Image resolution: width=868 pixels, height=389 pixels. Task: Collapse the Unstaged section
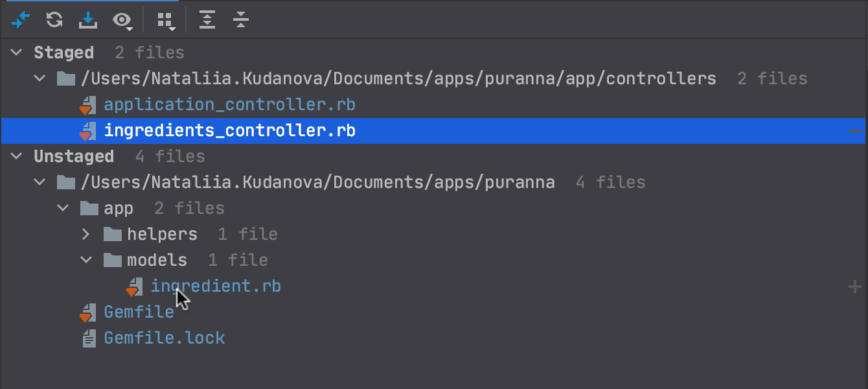point(16,156)
